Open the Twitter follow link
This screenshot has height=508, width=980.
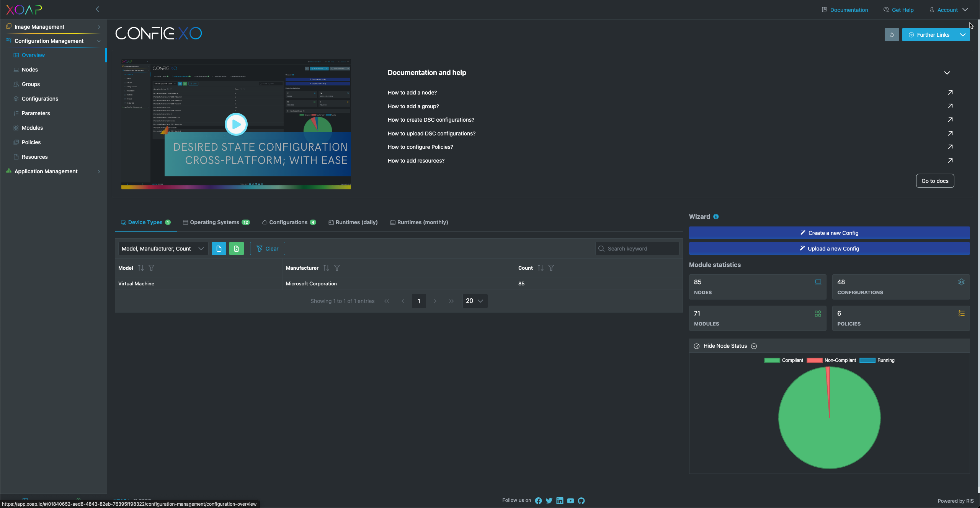549,501
